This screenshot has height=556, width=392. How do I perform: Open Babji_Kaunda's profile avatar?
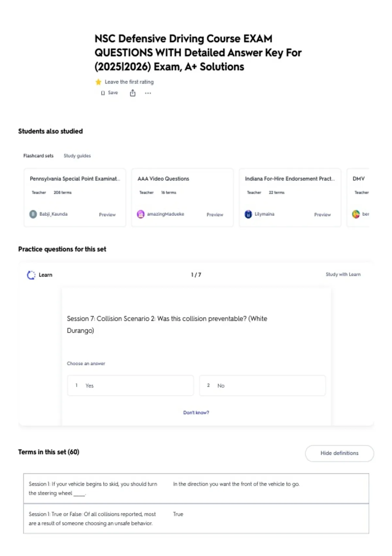tap(33, 214)
